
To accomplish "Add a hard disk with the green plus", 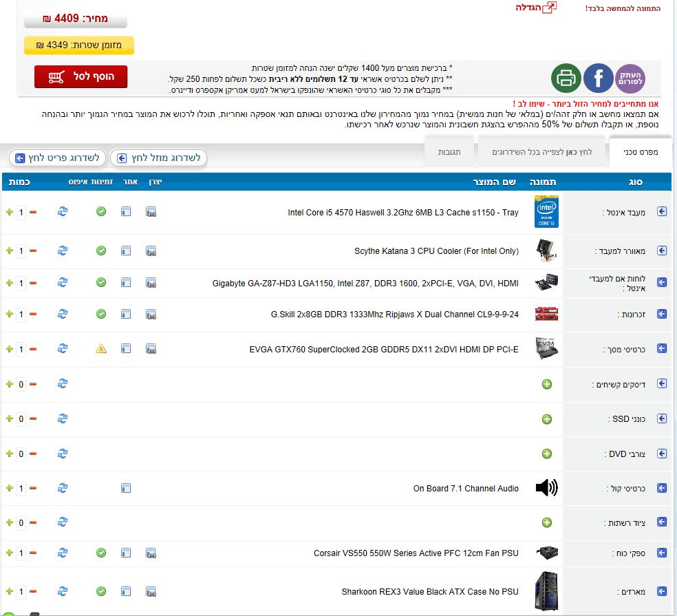I will click(547, 384).
